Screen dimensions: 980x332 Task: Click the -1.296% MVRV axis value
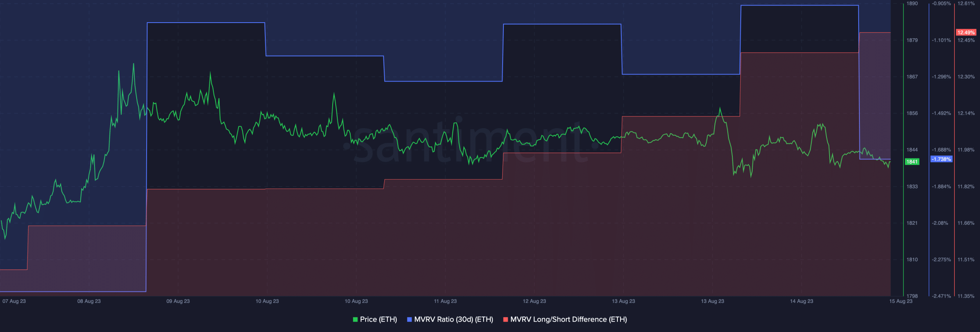[941, 77]
